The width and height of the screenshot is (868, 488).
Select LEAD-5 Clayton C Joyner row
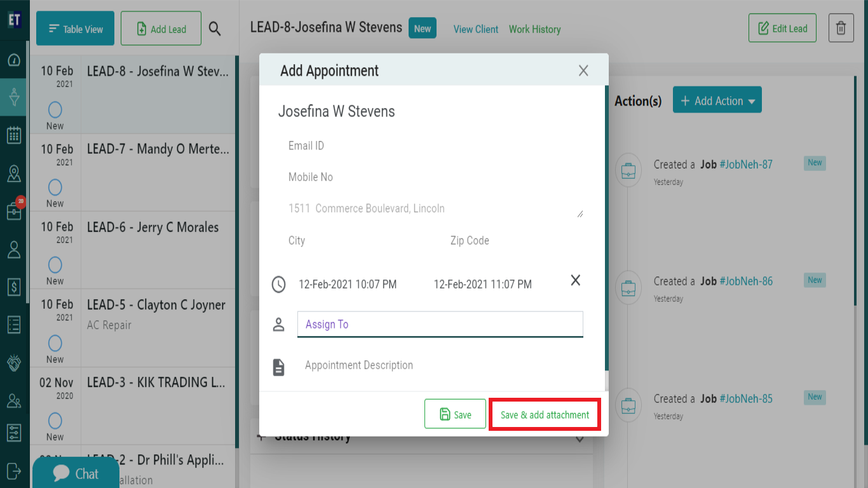(132, 328)
